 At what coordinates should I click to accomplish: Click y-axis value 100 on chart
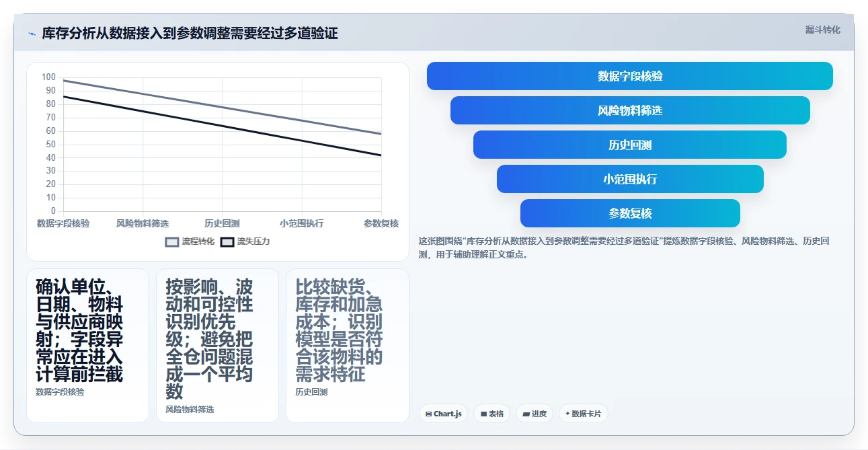[48, 77]
